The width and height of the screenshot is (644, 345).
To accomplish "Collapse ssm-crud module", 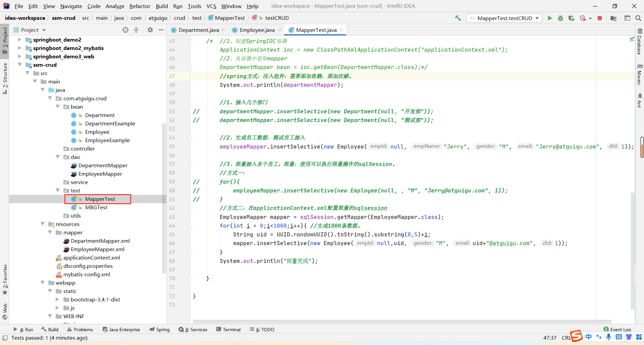I will [x=19, y=65].
